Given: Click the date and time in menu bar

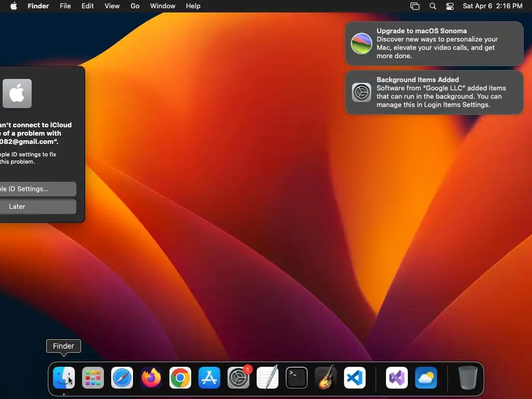Looking at the screenshot, I should [493, 6].
